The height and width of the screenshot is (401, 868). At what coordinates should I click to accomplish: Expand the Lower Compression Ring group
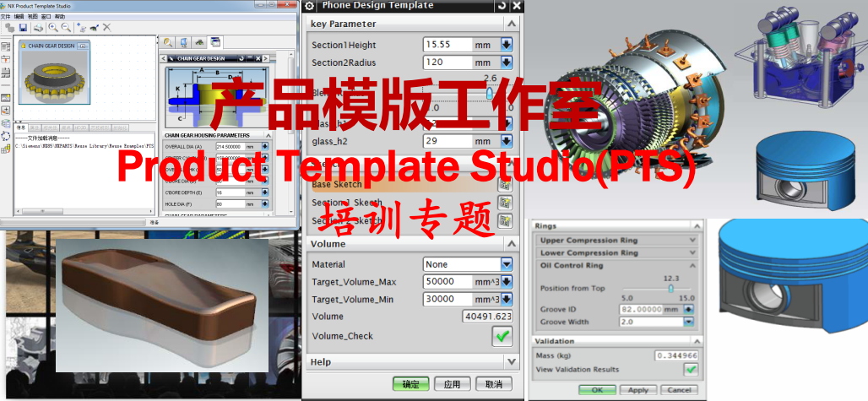click(x=692, y=252)
